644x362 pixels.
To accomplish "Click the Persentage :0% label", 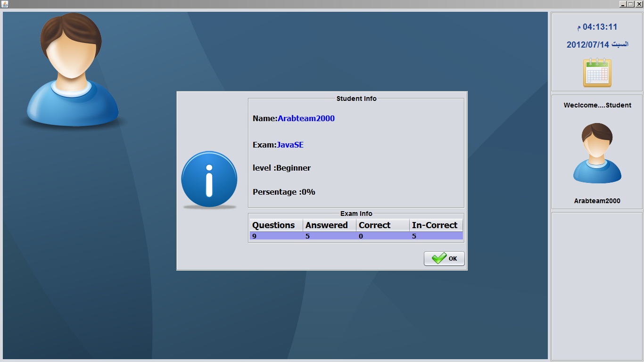I will (284, 192).
